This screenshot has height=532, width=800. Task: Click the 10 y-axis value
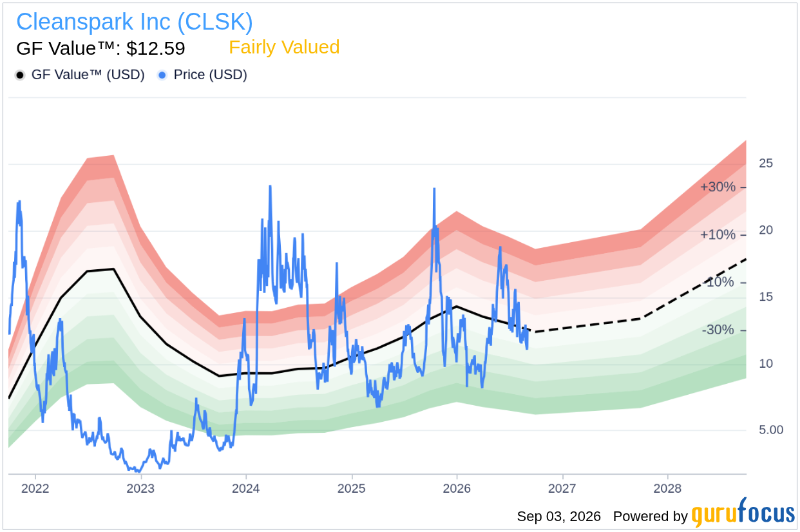tap(766, 364)
